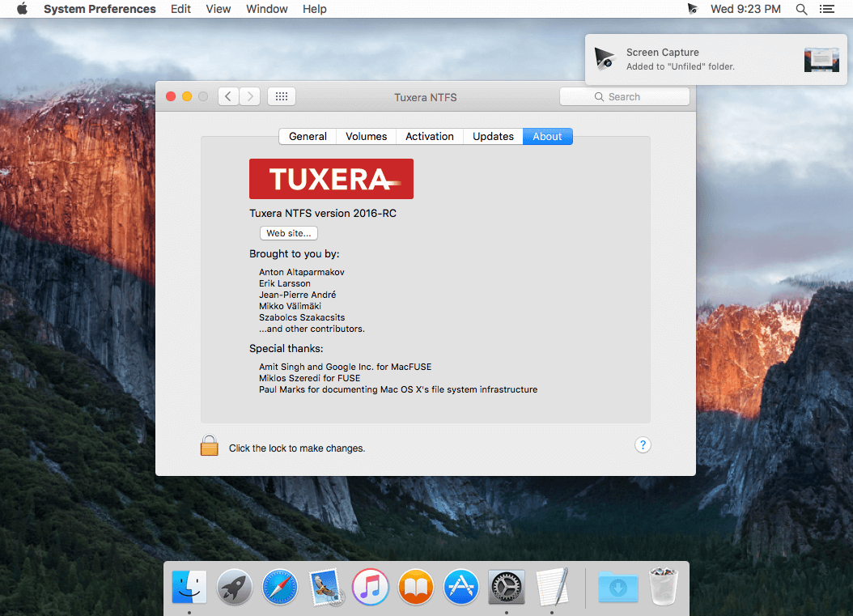Open the Downloads folder in Dock
853x616 pixels.
(x=618, y=587)
